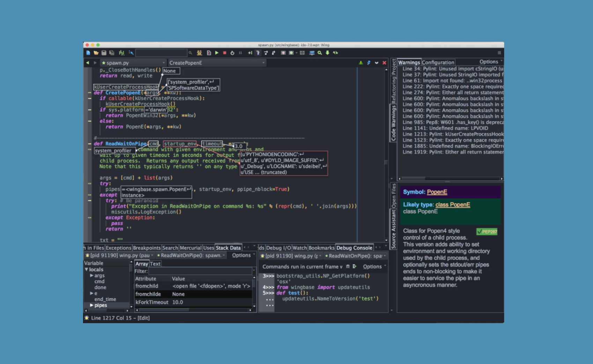Open the spawn.py file selector dropdown
The image size is (593, 364).
tap(133, 63)
